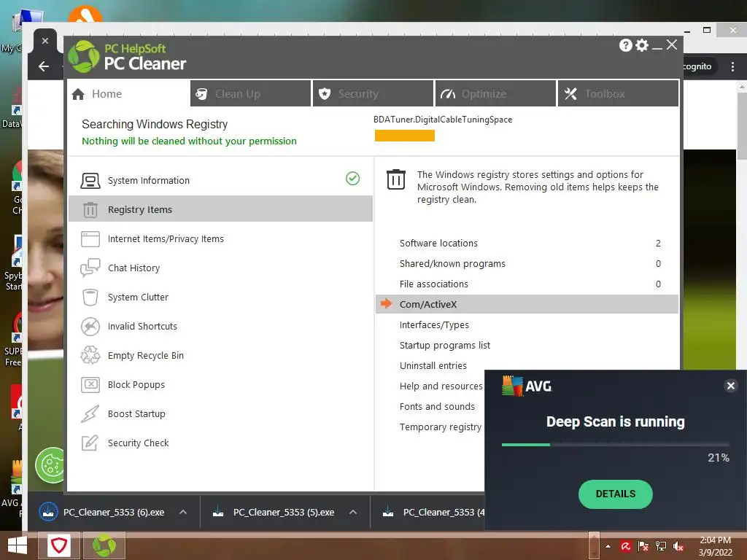Open the browser three-dot menu
This screenshot has height=560, width=747.
[x=732, y=66]
